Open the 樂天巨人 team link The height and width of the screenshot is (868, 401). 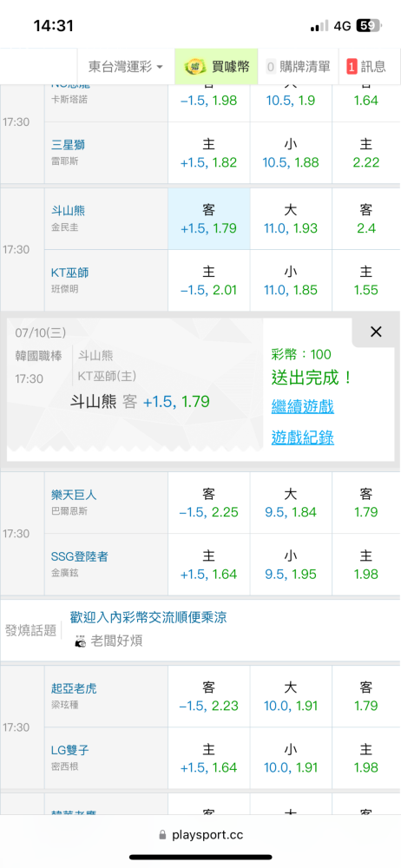tap(74, 495)
